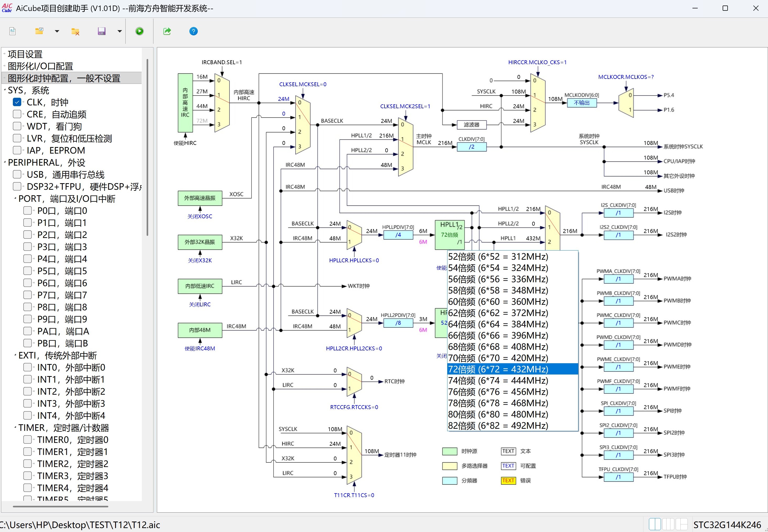Select 60倍频 (6*60 = 360MHz) from the list
This screenshot has height=532, width=768.
[x=498, y=302]
